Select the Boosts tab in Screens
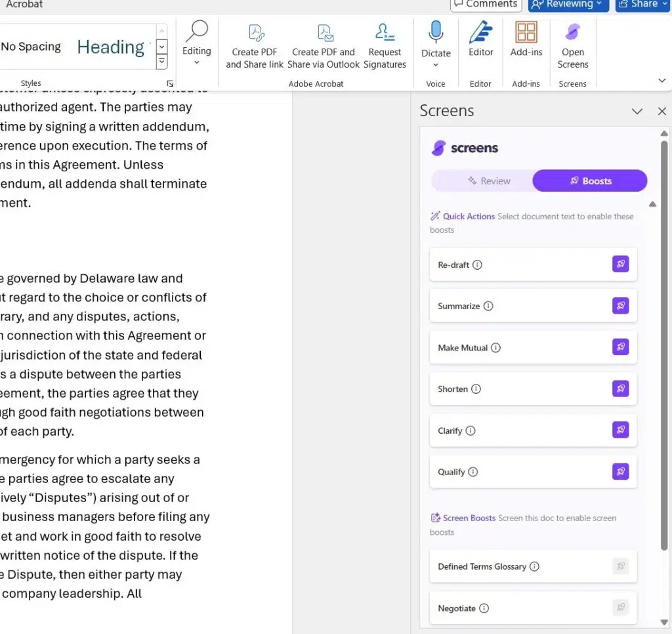The width and height of the screenshot is (672, 634). 589,181
